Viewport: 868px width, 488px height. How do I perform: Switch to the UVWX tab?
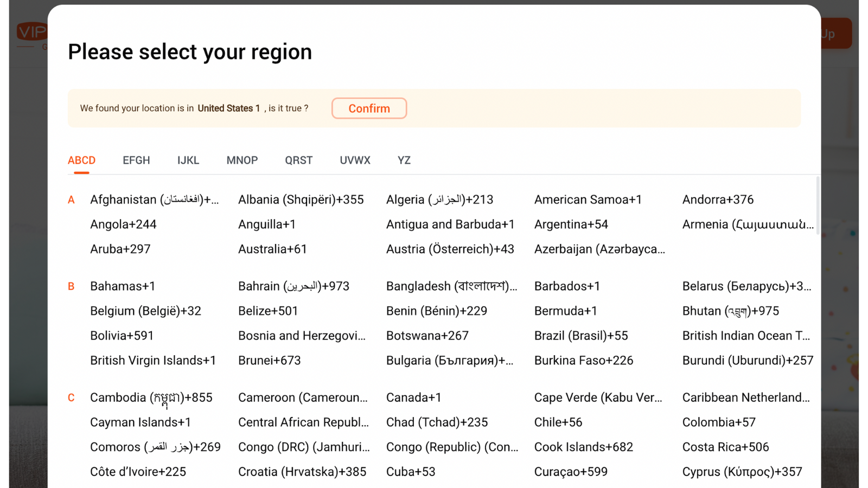(x=355, y=160)
